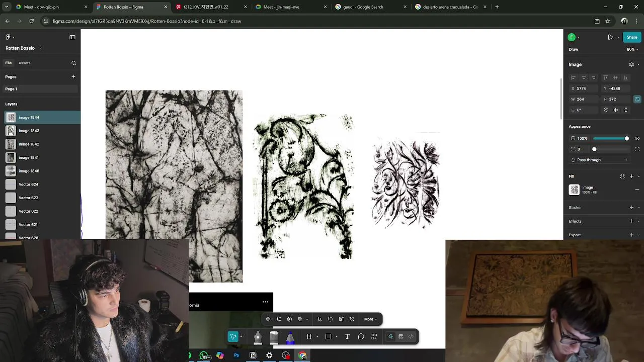Adjust the corner radius slider
The image size is (644, 362).
click(x=611, y=149)
